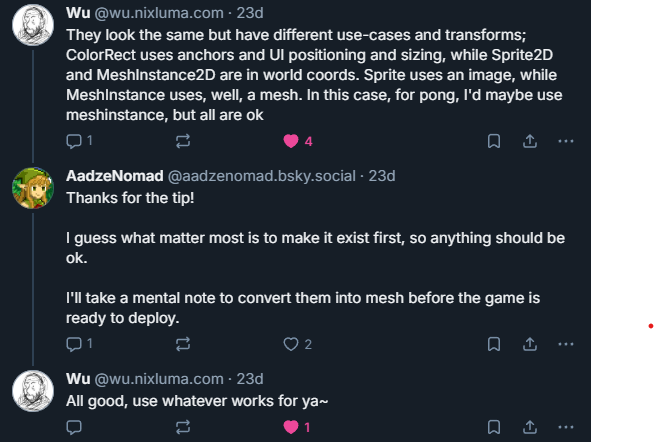This screenshot has height=442, width=654.
Task: Unlike Wu's 'All good' post
Action: tap(291, 427)
